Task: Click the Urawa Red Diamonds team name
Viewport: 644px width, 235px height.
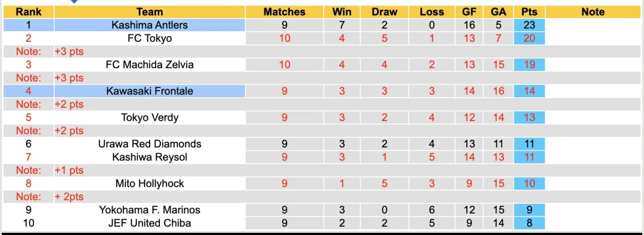Action: (x=150, y=144)
